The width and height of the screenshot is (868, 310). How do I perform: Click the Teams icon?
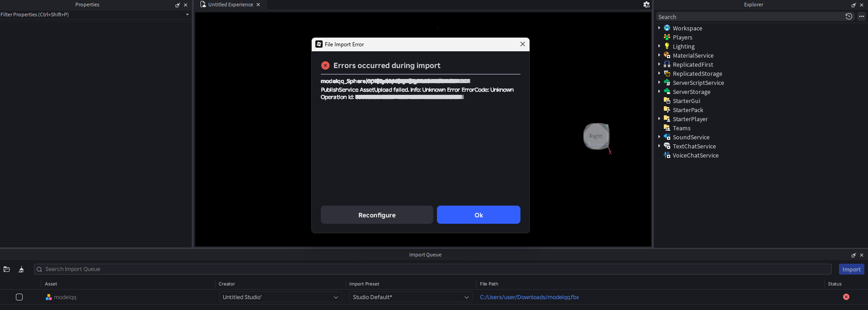667,128
